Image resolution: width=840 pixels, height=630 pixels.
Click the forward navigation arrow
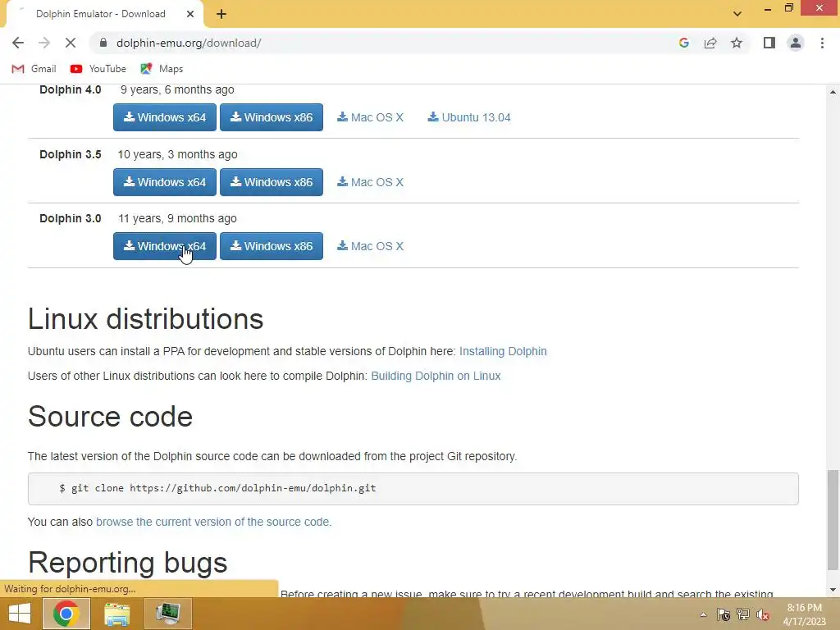pos(44,43)
